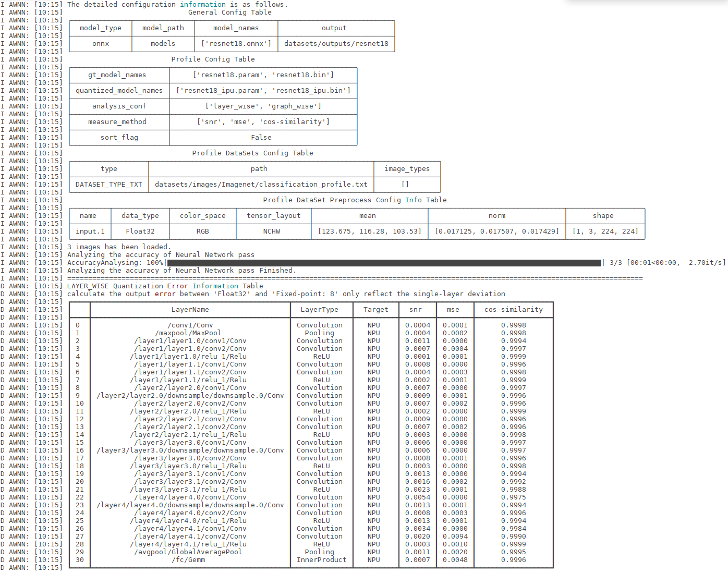Viewport: 728px width, 573px height.
Task: Select '/layer2/layer2.0/downsample/downsample.0/Conv' layer name
Action: pos(190,396)
